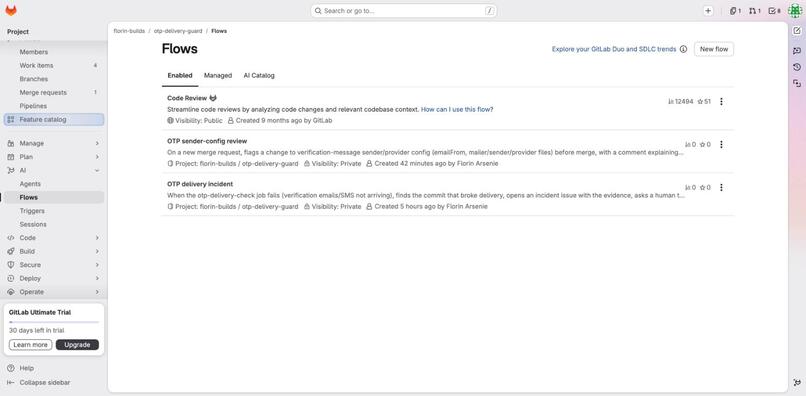
Task: Open Pipelines in the sidebar
Action: coord(54,106)
